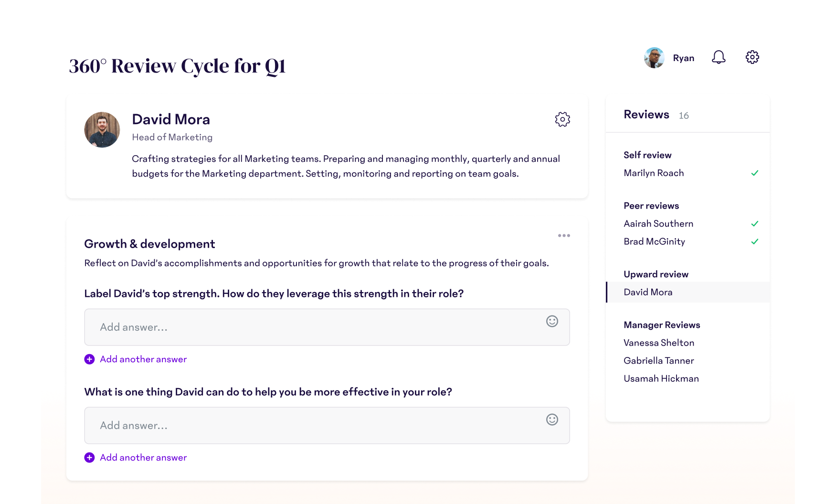Select Vanessa Shelton in Manager Reviews
This screenshot has width=836, height=504.
659,343
